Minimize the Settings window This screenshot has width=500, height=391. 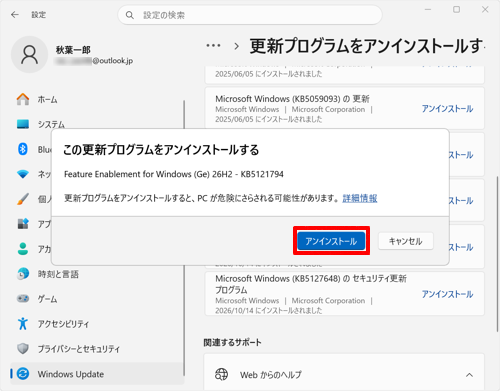(428, 10)
